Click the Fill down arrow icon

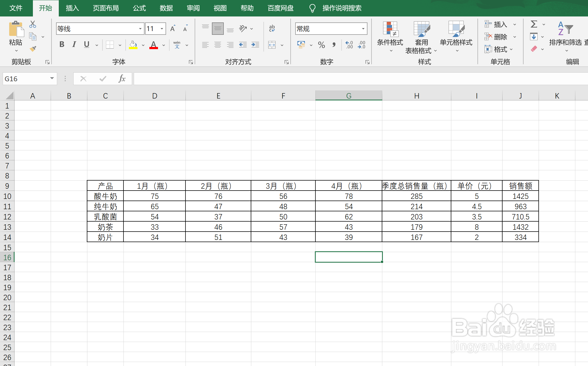point(534,36)
